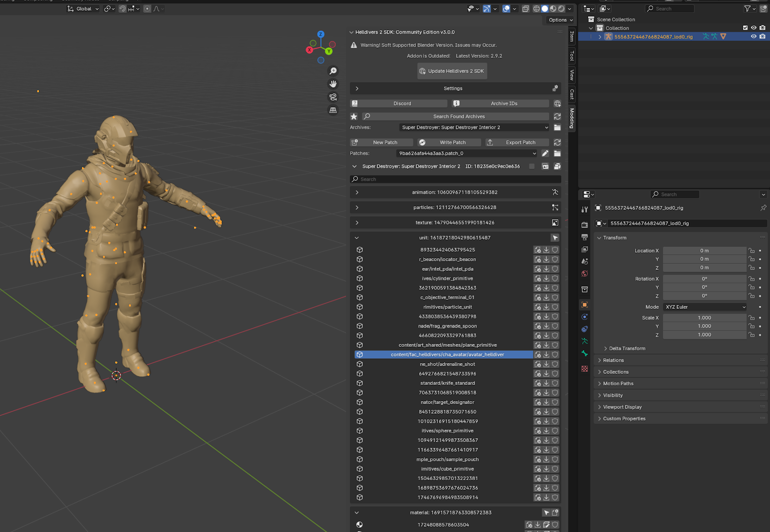Click Update Helldivers 2 SDK button

[x=452, y=71]
